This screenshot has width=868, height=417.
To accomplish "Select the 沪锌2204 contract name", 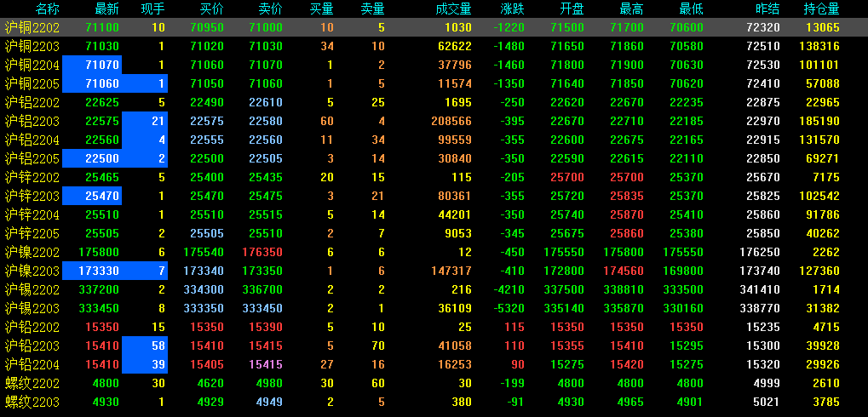I will [x=32, y=214].
